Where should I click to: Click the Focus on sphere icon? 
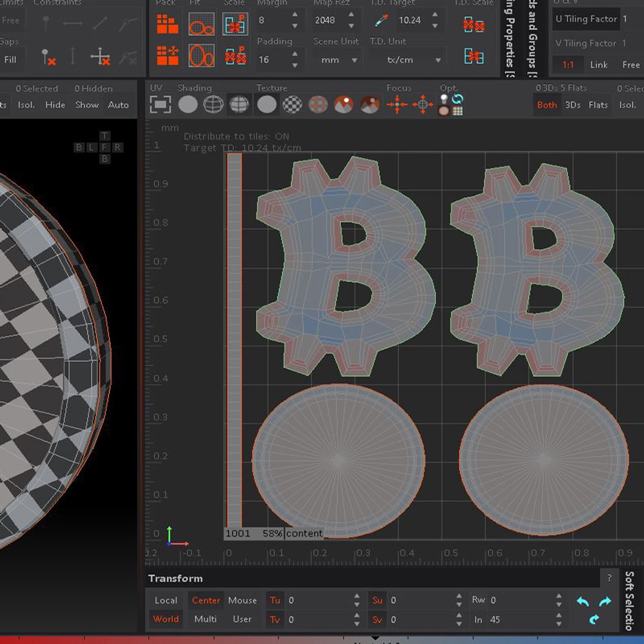click(423, 104)
